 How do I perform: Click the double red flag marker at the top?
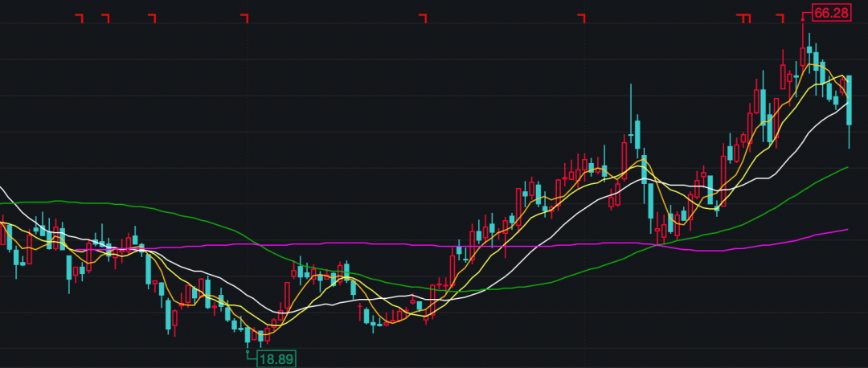(x=744, y=18)
